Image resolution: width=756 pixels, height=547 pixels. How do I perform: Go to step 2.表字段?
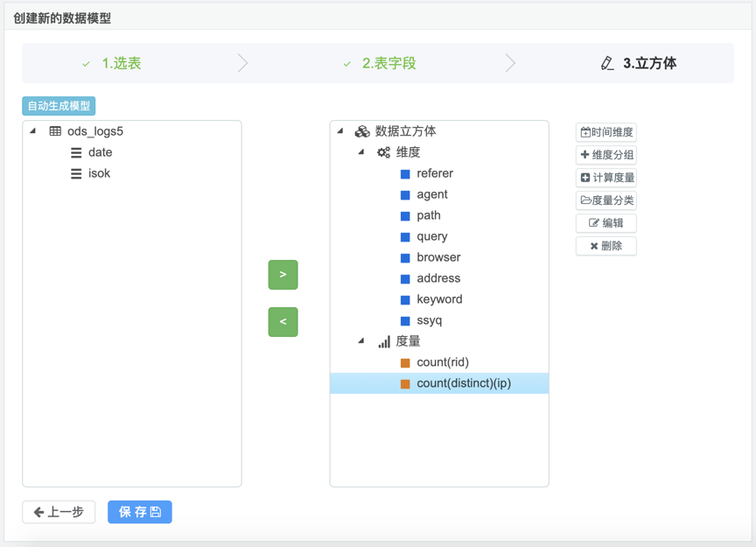[x=388, y=63]
